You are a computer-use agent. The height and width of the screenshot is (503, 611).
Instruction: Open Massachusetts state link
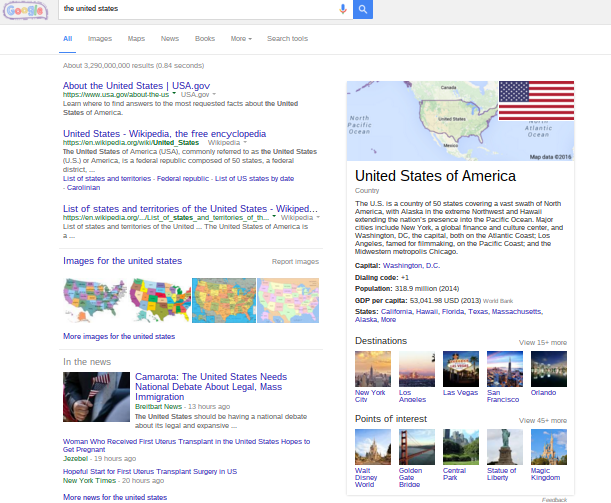tap(516, 311)
